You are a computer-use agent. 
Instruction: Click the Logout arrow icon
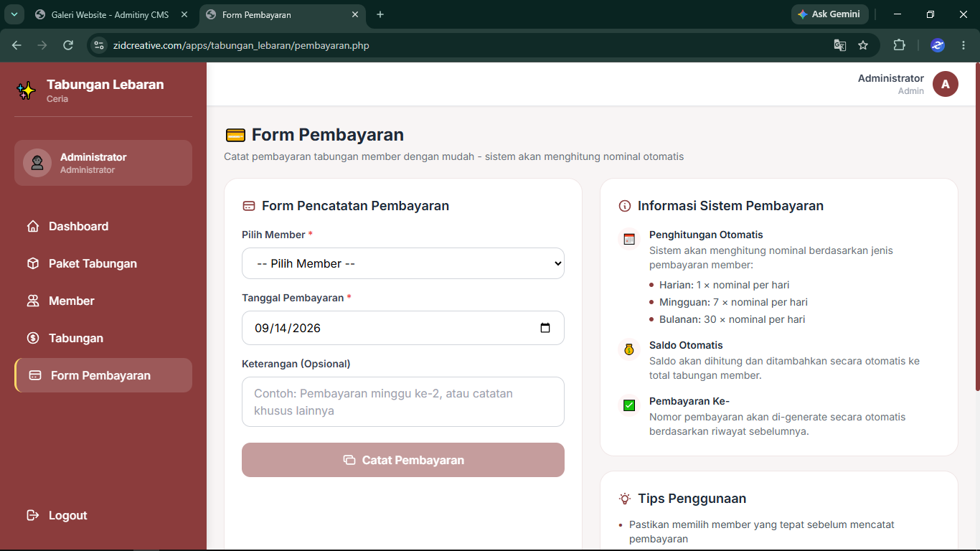pos(33,516)
